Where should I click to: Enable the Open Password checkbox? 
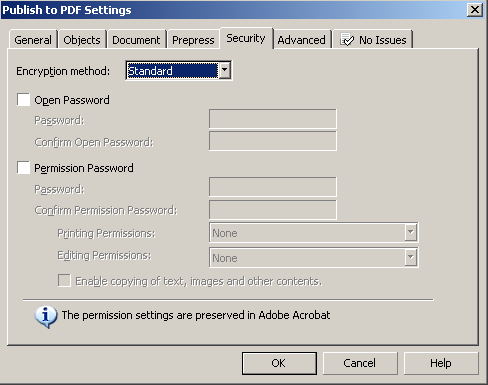[23, 100]
